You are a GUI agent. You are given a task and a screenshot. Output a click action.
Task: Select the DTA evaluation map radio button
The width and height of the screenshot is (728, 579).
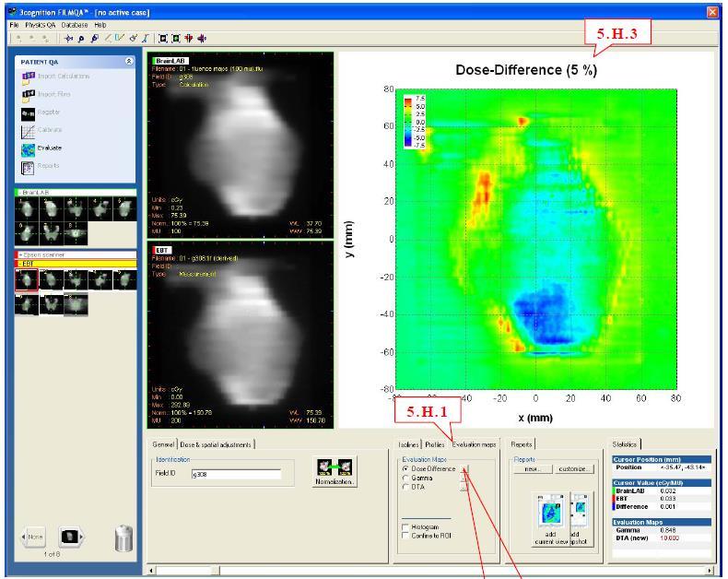pos(405,487)
